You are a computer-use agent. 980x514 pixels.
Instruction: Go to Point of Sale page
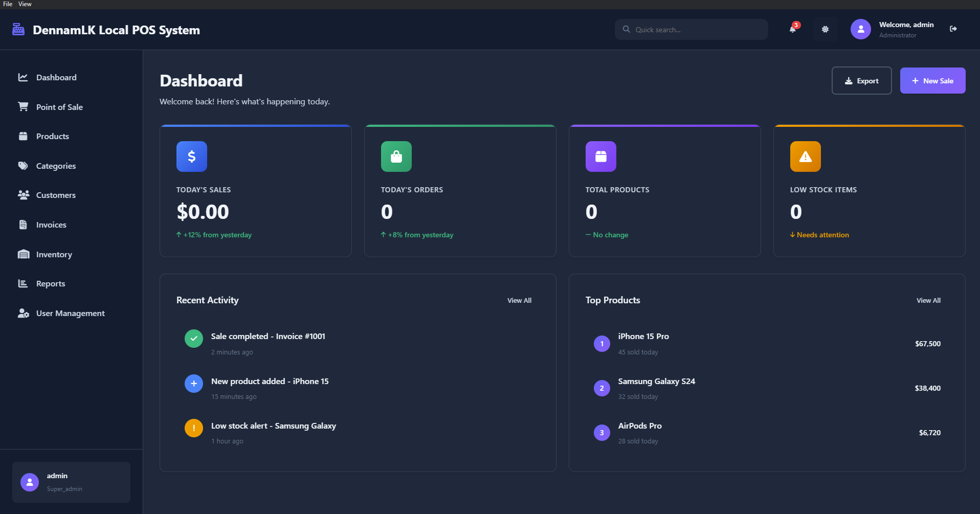point(59,107)
